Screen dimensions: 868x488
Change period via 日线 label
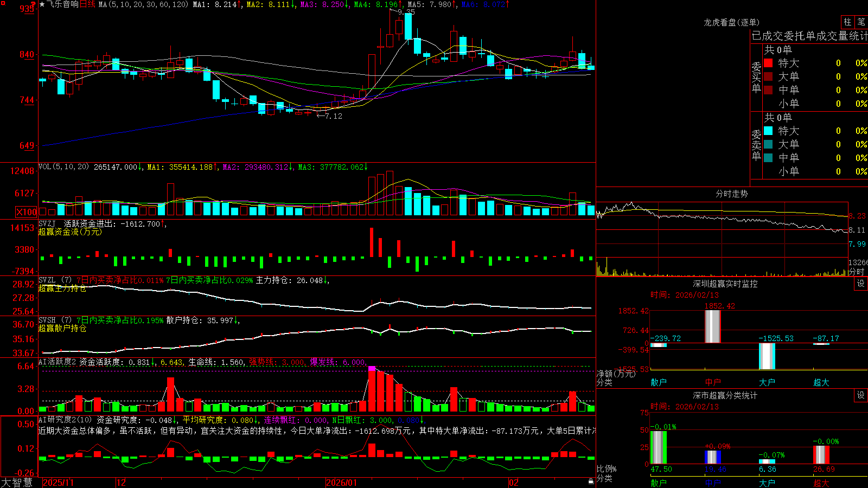(x=87, y=4)
